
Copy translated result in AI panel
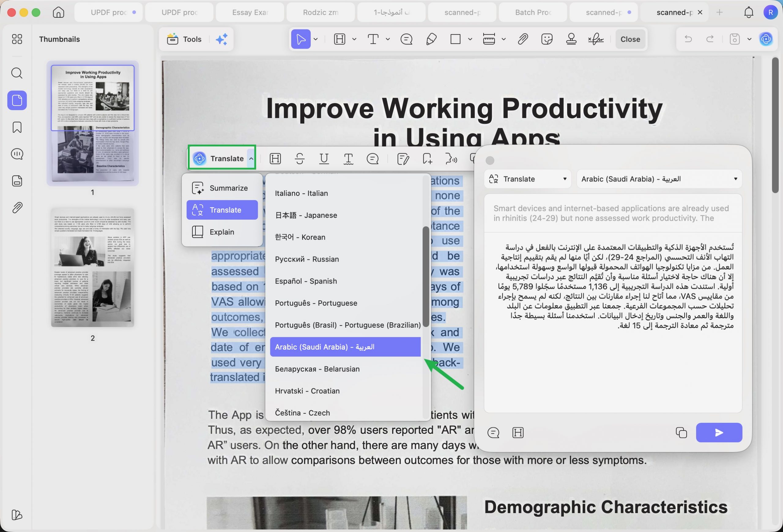[x=681, y=433]
